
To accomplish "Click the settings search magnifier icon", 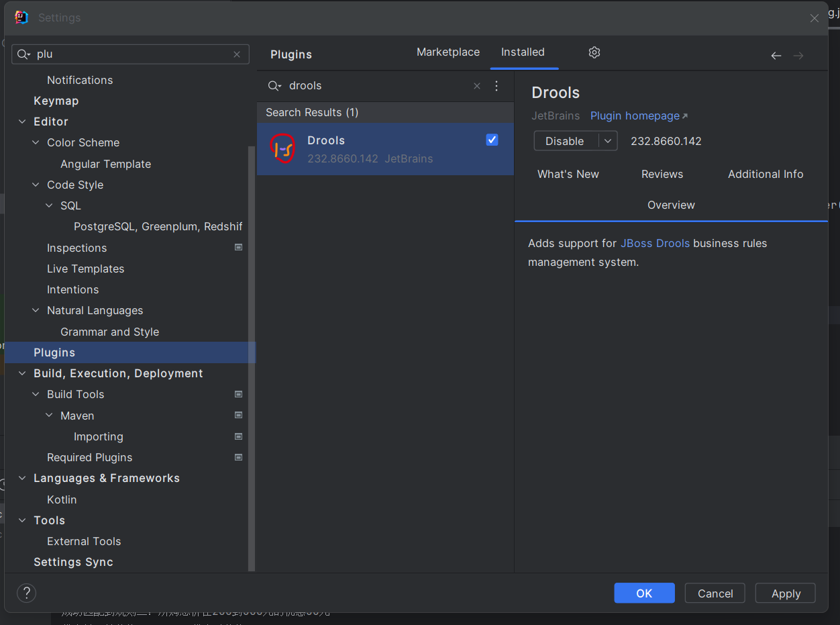I will [23, 54].
